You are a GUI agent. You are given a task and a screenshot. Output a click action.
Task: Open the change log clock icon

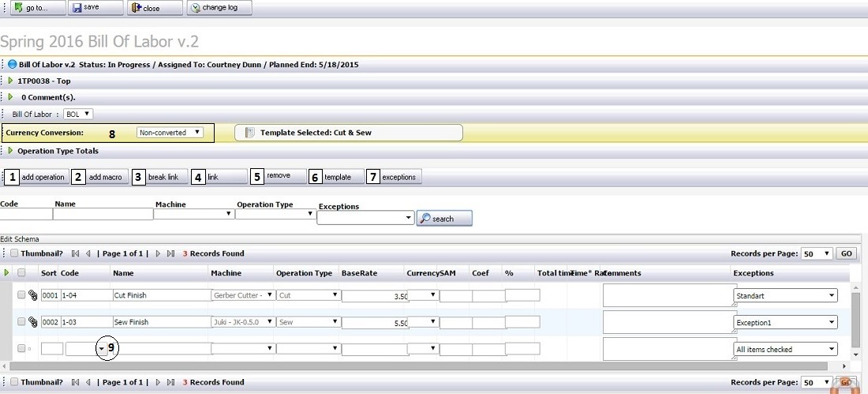[x=195, y=8]
